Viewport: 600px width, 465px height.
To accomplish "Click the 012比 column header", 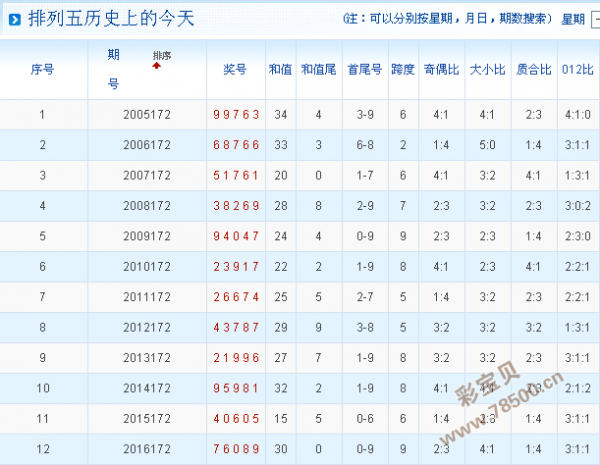I will click(578, 69).
